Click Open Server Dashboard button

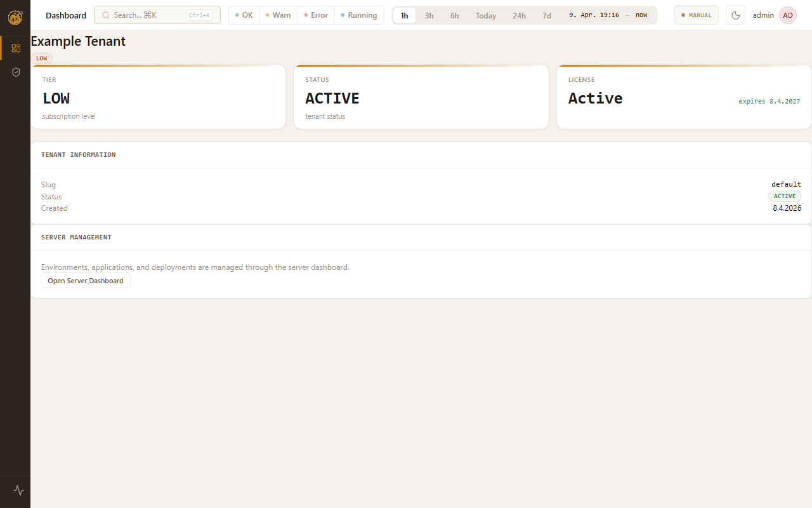coord(86,281)
